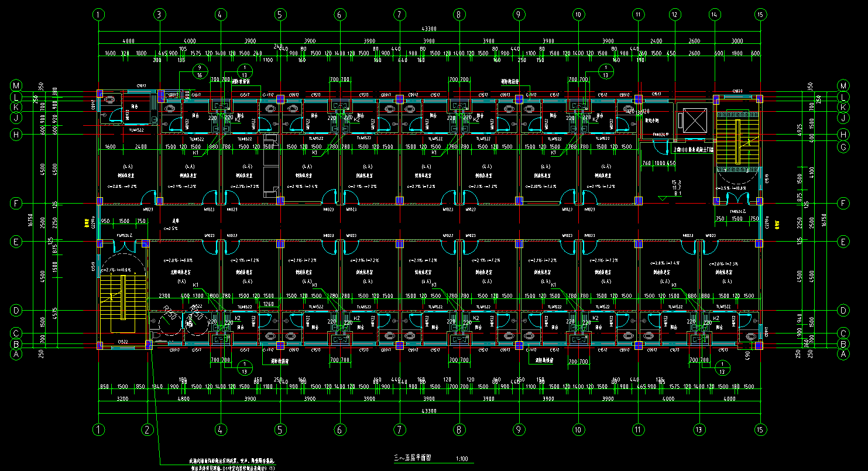Click grid bubble G on the right axis

pos(843,146)
